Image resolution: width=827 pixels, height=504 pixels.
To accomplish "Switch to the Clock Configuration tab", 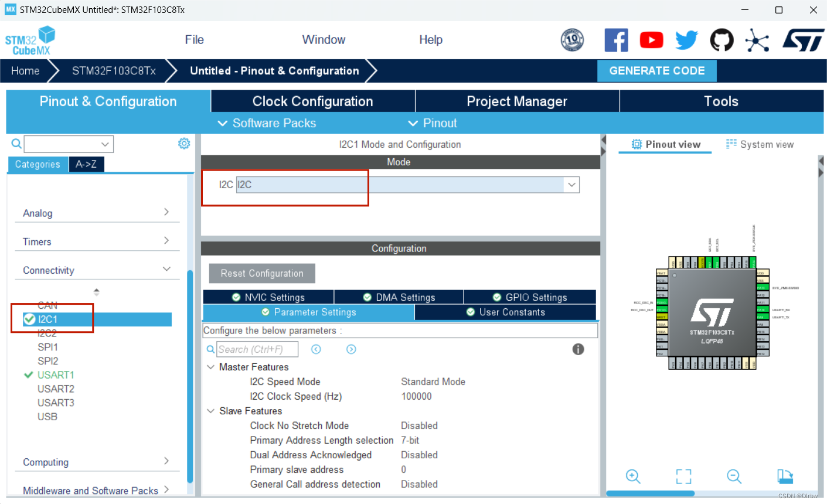I will (313, 101).
